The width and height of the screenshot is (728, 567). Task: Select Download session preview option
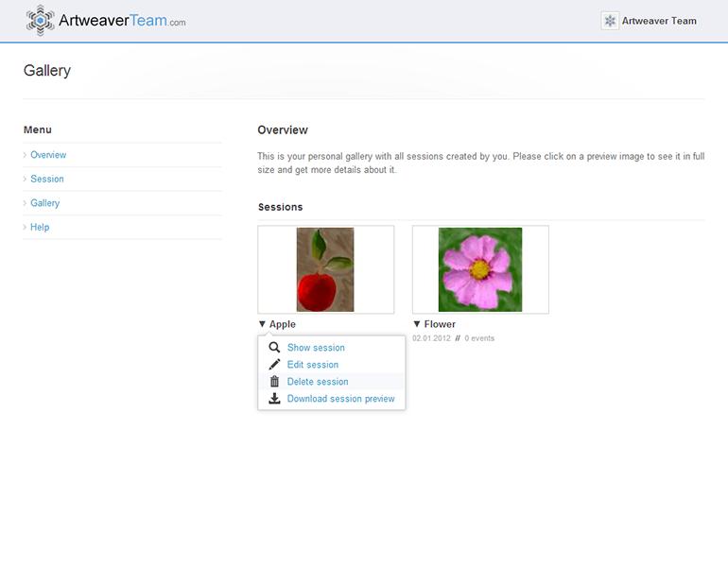[x=340, y=399]
